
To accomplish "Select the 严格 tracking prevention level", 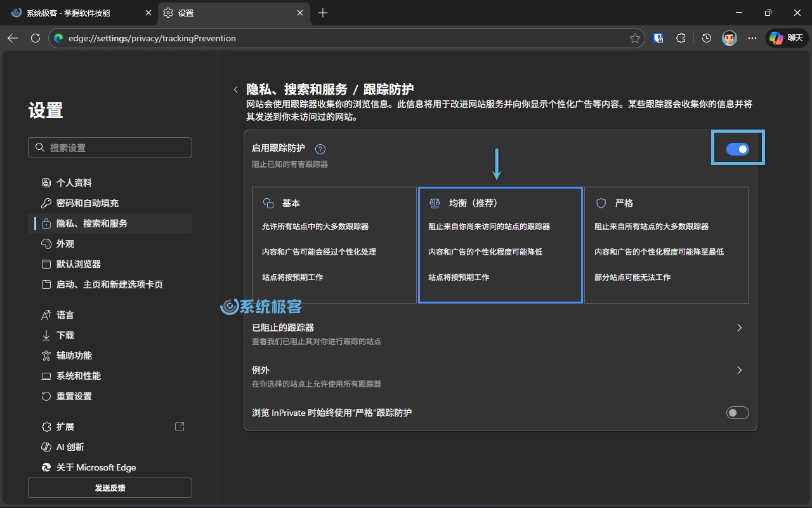I will (x=666, y=244).
